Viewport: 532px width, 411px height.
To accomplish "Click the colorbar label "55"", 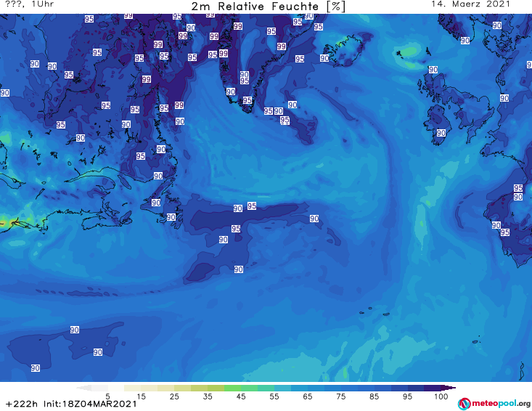I will 274,396.
